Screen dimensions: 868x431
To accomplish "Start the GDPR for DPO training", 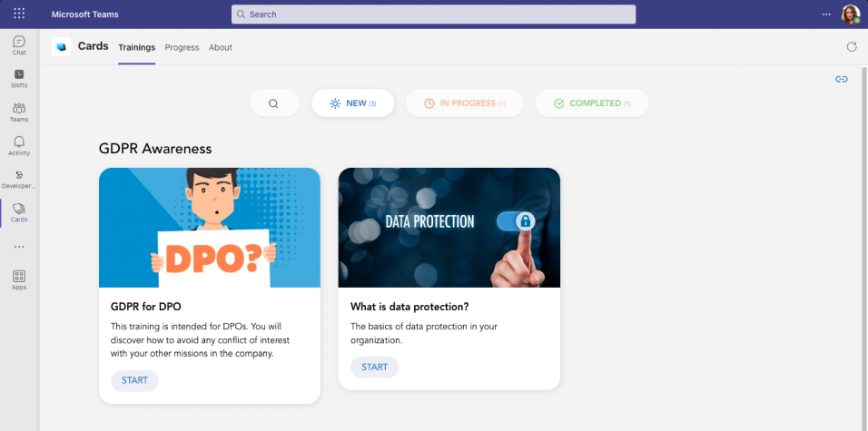I will [134, 381].
